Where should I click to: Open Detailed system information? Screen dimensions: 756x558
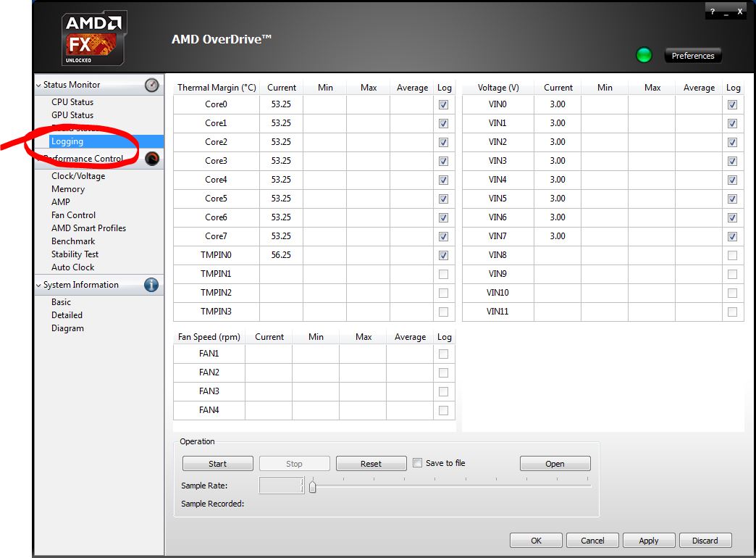67,315
